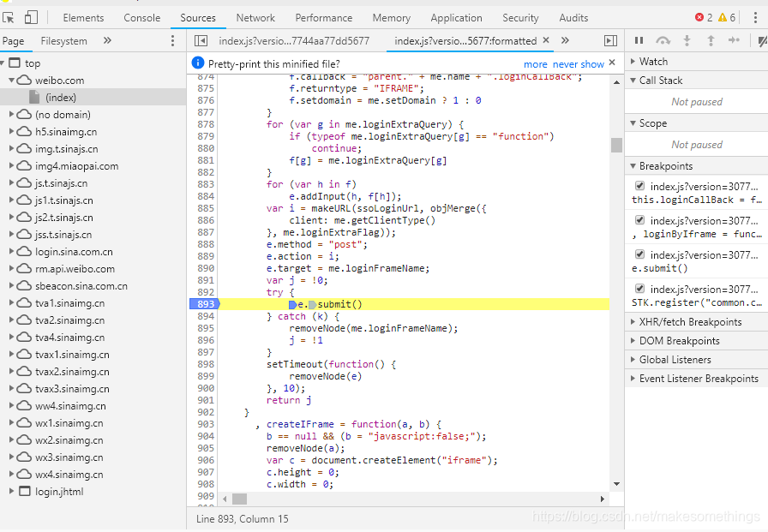Activate the inspect element picker icon
This screenshot has width=768, height=532.
pyautogui.click(x=9, y=18)
